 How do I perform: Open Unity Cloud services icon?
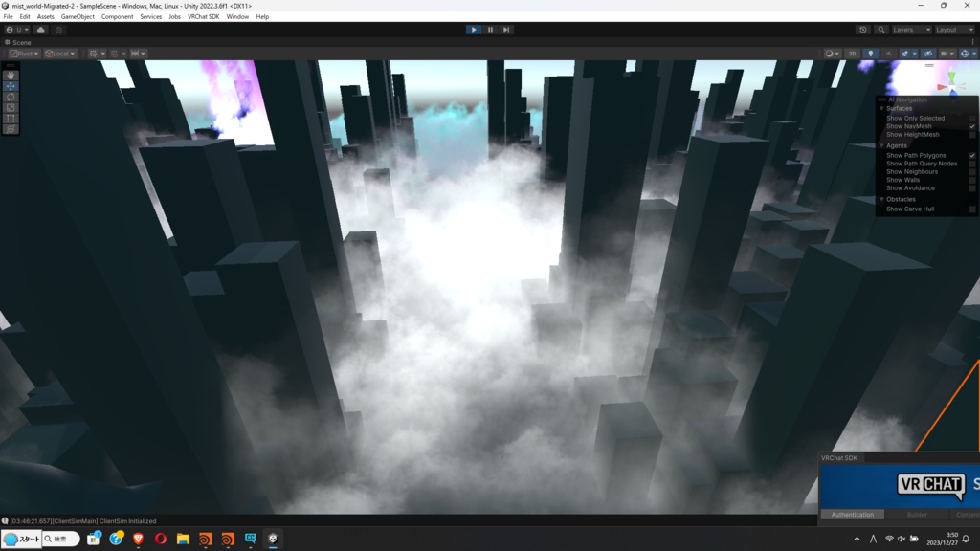(x=40, y=30)
